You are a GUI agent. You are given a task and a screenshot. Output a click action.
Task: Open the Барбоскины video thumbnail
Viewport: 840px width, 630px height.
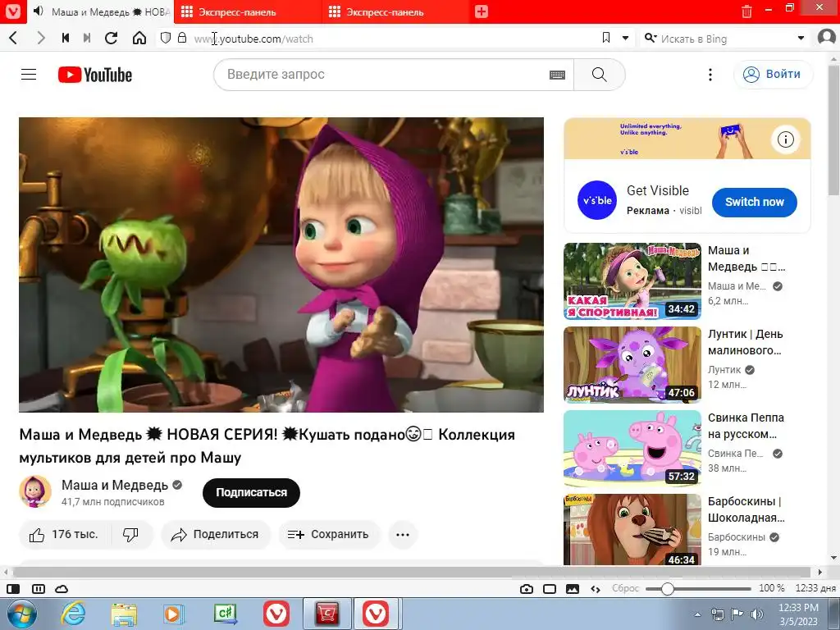click(x=632, y=529)
